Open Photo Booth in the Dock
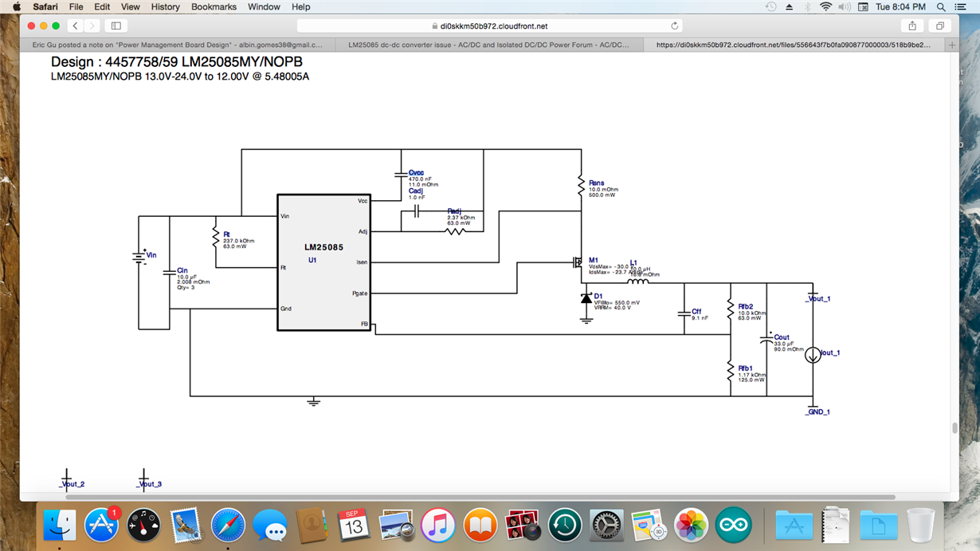This screenshot has height=551, width=980. 523,525
